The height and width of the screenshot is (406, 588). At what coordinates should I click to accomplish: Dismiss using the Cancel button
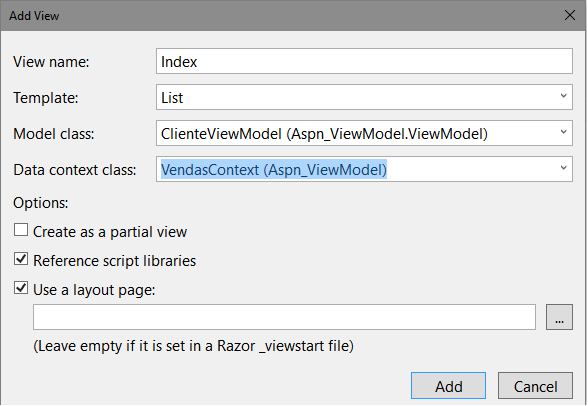pos(535,386)
